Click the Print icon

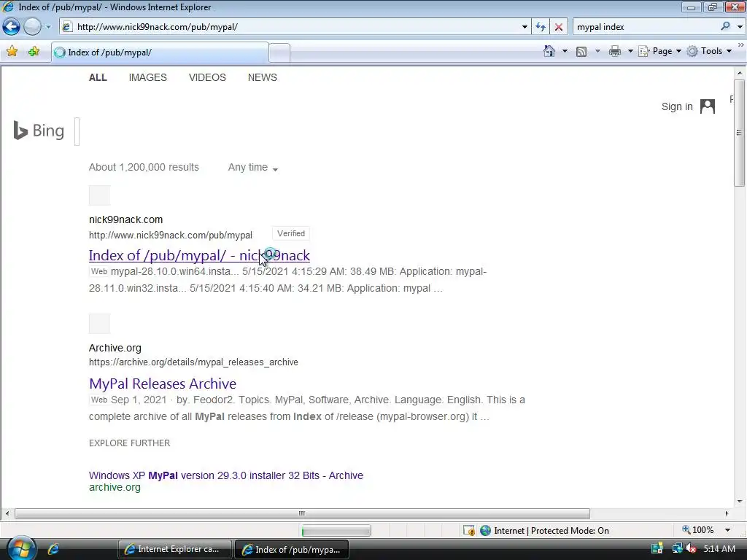coord(614,51)
